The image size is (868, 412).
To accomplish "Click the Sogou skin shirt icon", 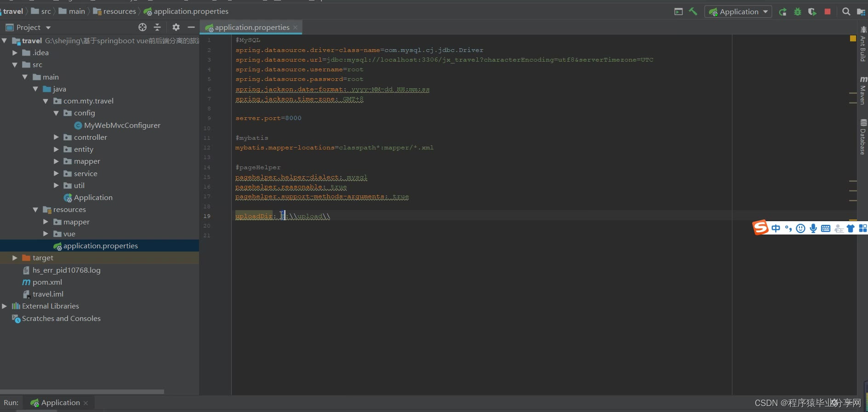I will click(x=851, y=228).
